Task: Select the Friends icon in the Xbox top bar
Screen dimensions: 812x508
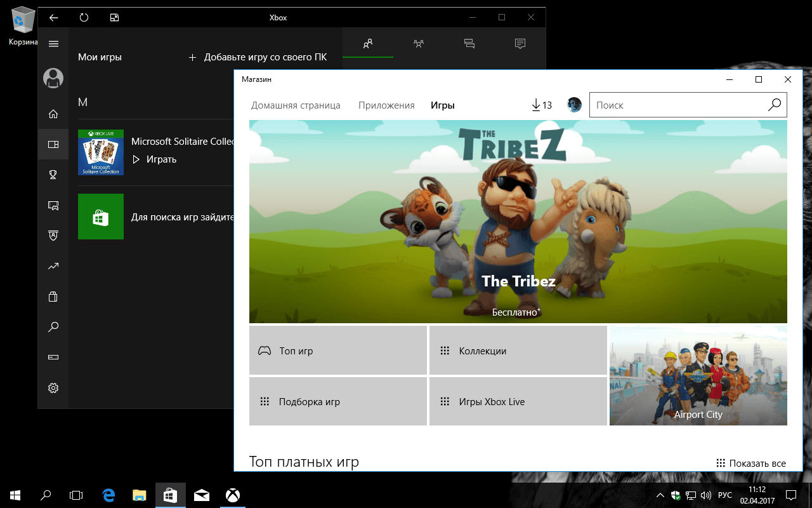Action: (368, 43)
